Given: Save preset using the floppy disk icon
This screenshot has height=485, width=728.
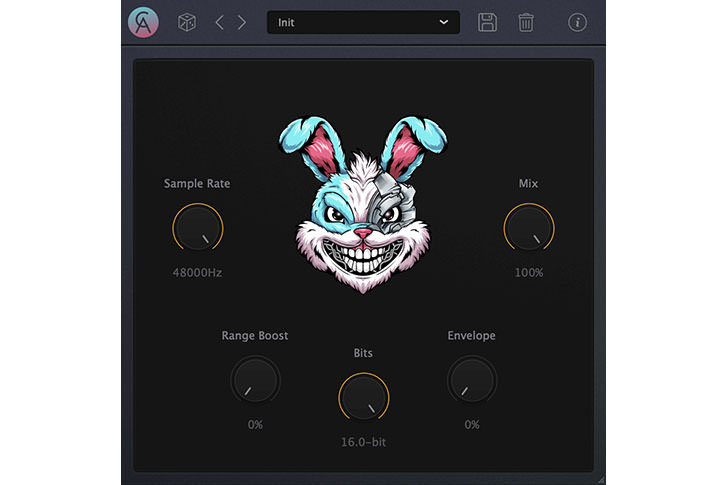Looking at the screenshot, I should 487,22.
